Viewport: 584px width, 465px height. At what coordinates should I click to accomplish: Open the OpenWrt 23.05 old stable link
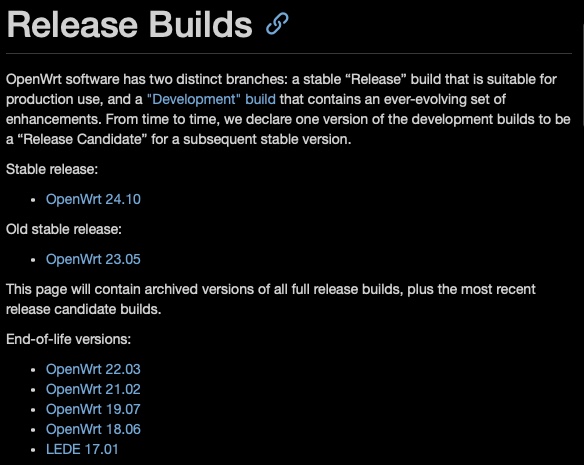[93, 259]
